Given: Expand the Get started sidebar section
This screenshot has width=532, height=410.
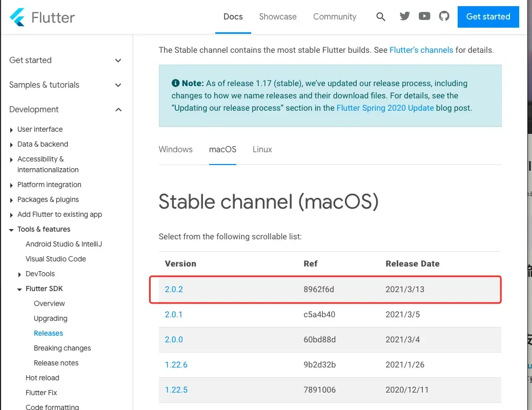Looking at the screenshot, I should pos(118,60).
